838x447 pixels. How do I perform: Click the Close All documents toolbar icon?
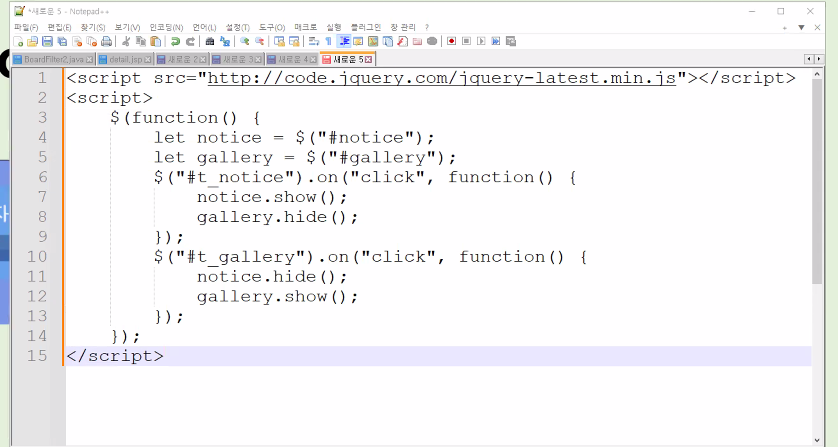pyautogui.click(x=91, y=41)
